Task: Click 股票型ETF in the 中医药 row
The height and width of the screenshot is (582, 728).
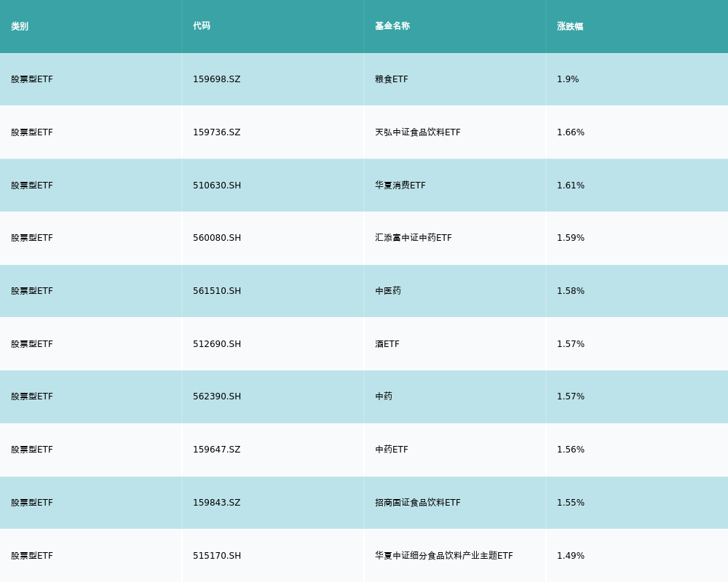Action: 32,291
